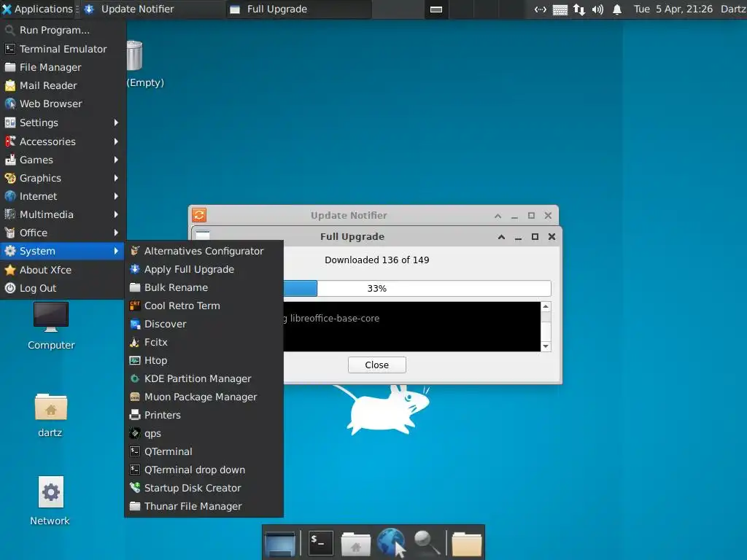Screen dimensions: 747x560
Task: Open the network connection tray icon
Action: pyautogui.click(x=541, y=9)
